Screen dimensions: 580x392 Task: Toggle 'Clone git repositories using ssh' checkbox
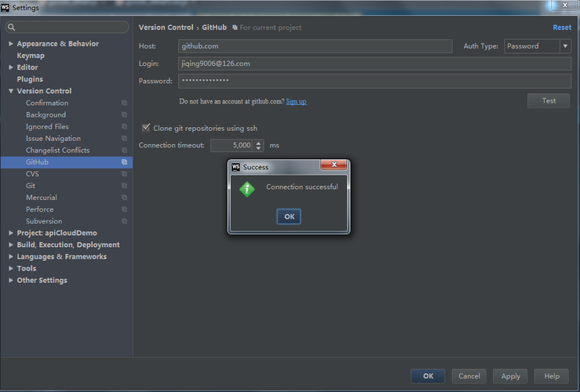pos(146,128)
